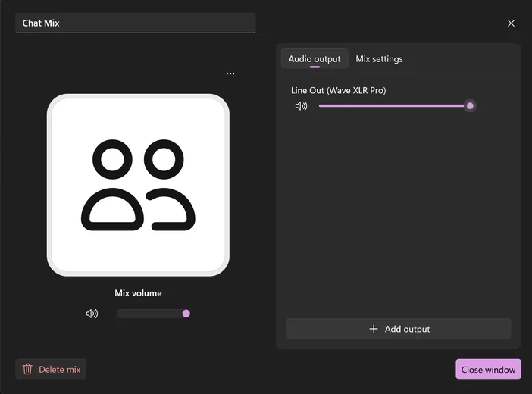This screenshot has width=532, height=394.
Task: Switch to the Mix settings tab
Action: [x=379, y=59]
